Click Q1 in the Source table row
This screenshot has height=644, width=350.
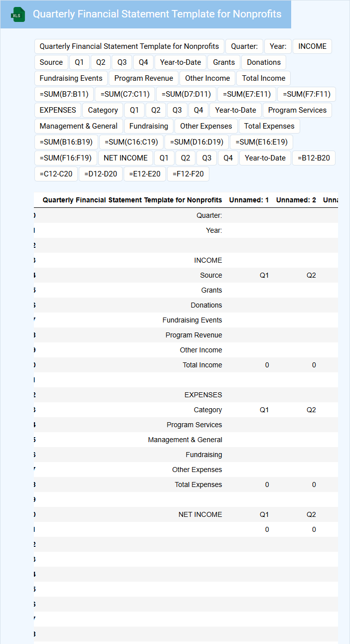pos(264,275)
